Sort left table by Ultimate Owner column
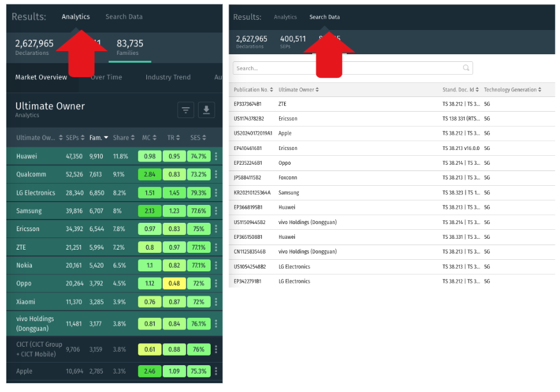Image resolution: width=560 pixels, height=392 pixels. [x=39, y=137]
